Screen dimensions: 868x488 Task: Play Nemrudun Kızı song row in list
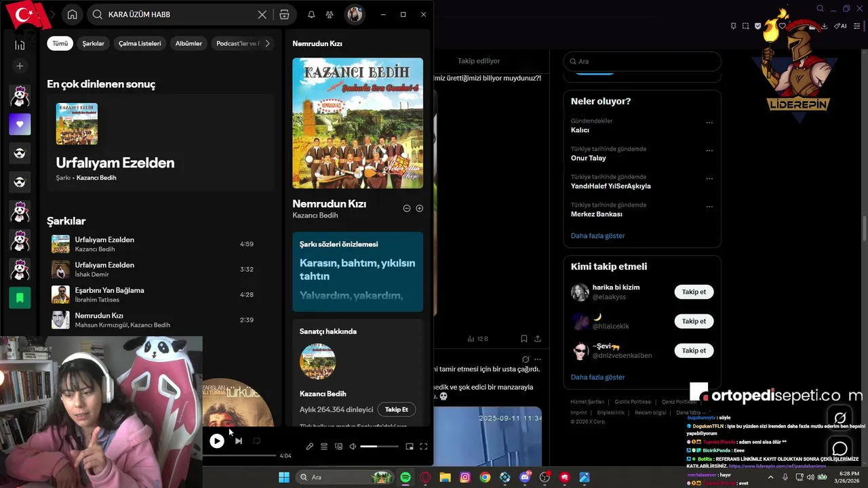tap(161, 320)
